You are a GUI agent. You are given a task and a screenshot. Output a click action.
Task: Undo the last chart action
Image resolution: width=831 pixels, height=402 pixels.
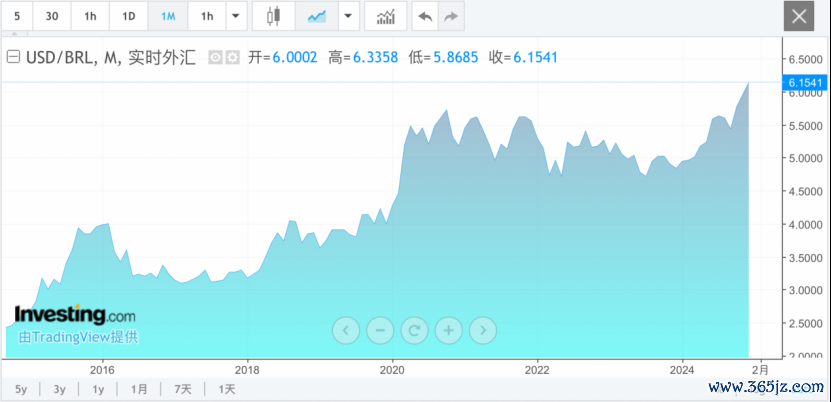[425, 16]
